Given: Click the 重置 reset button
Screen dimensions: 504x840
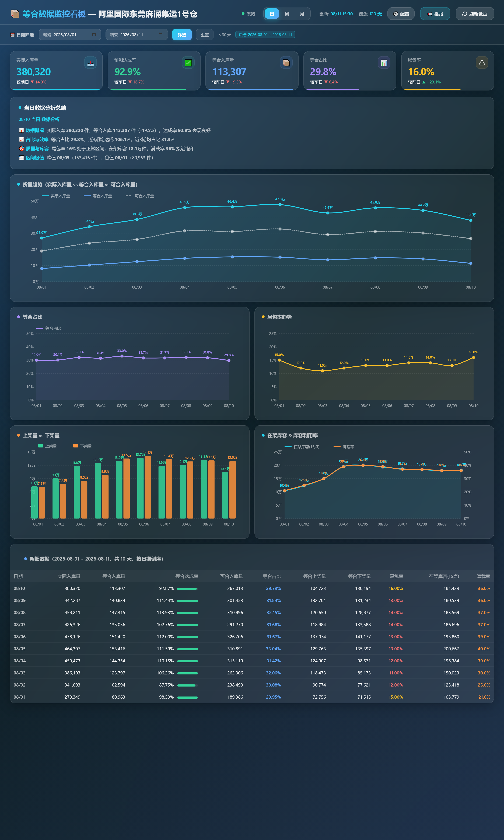Looking at the screenshot, I should tap(204, 35).
